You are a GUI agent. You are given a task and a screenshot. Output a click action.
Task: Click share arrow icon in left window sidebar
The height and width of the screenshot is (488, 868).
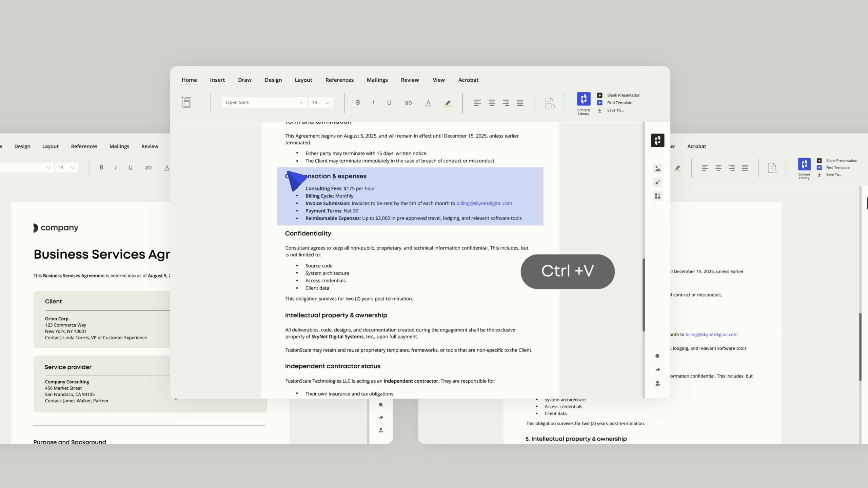click(381, 418)
